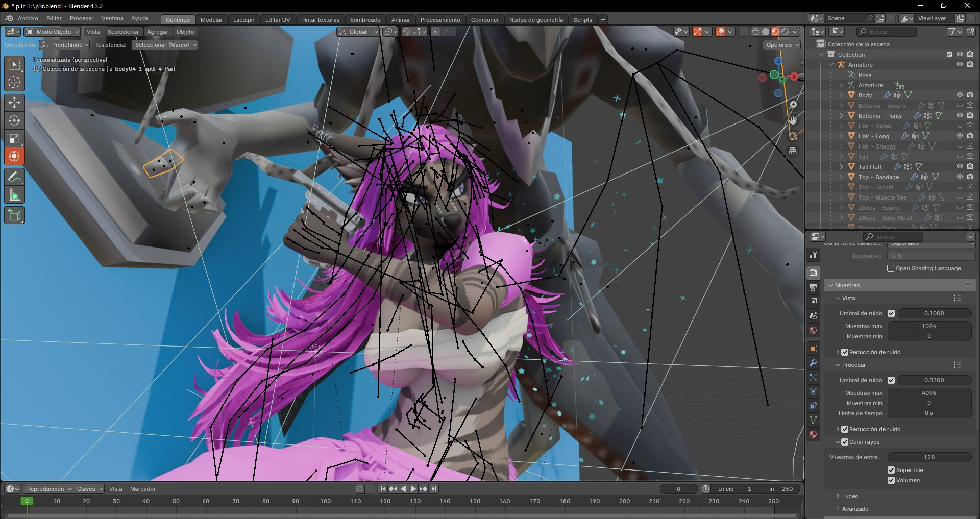980x519 pixels.
Task: Open the Object properties tab
Action: point(813,349)
